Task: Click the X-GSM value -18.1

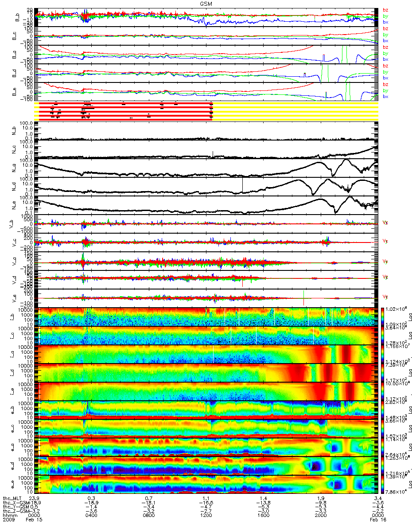Action: tap(148, 504)
